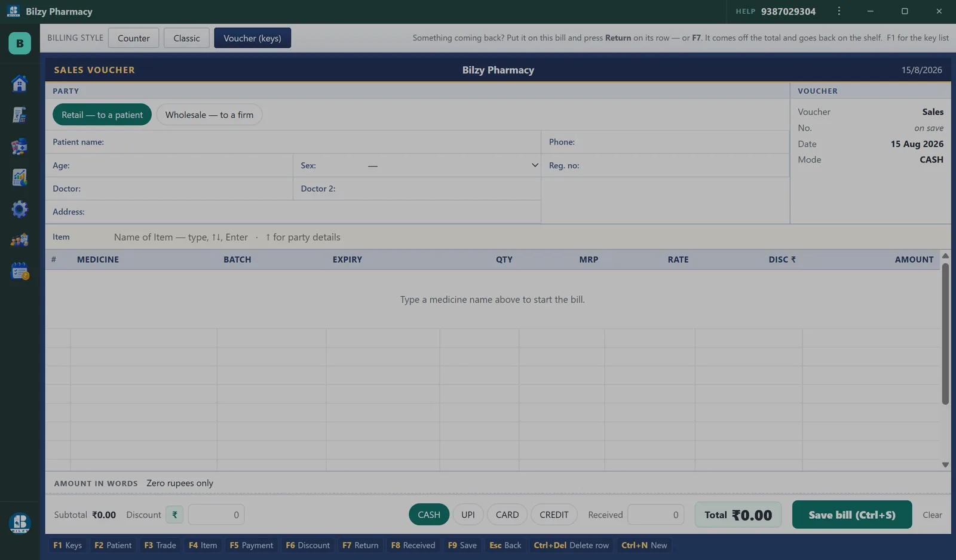Screen dimensions: 956x560
Task: Choose UPI payment mode
Action: (468, 515)
